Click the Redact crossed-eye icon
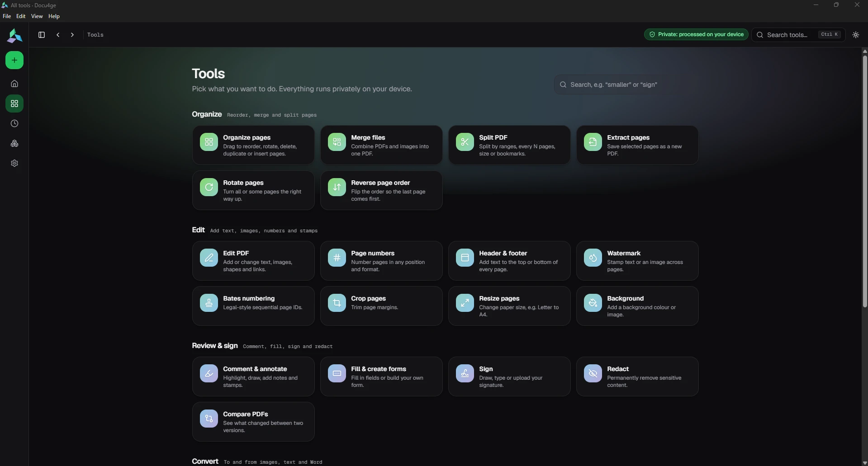 pyautogui.click(x=593, y=373)
